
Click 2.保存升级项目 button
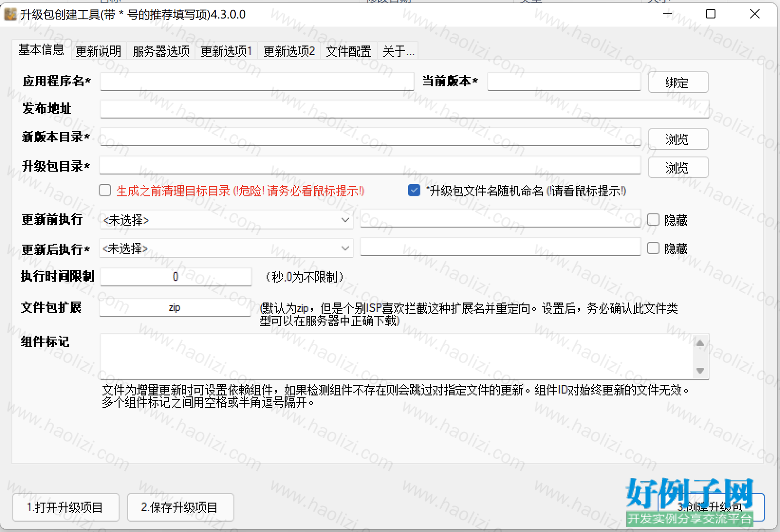(x=180, y=507)
